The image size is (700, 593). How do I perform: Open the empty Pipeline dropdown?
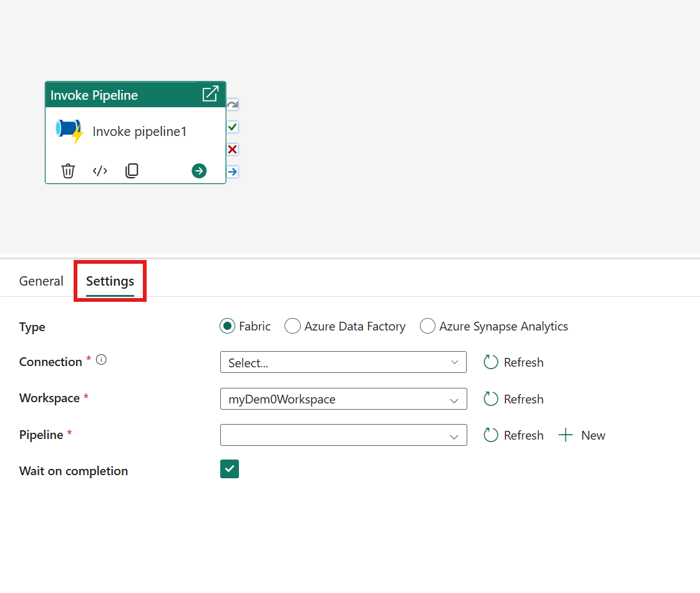[343, 435]
